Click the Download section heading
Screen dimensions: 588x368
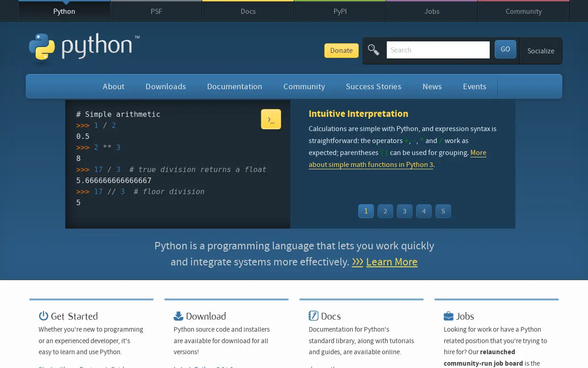click(x=206, y=316)
